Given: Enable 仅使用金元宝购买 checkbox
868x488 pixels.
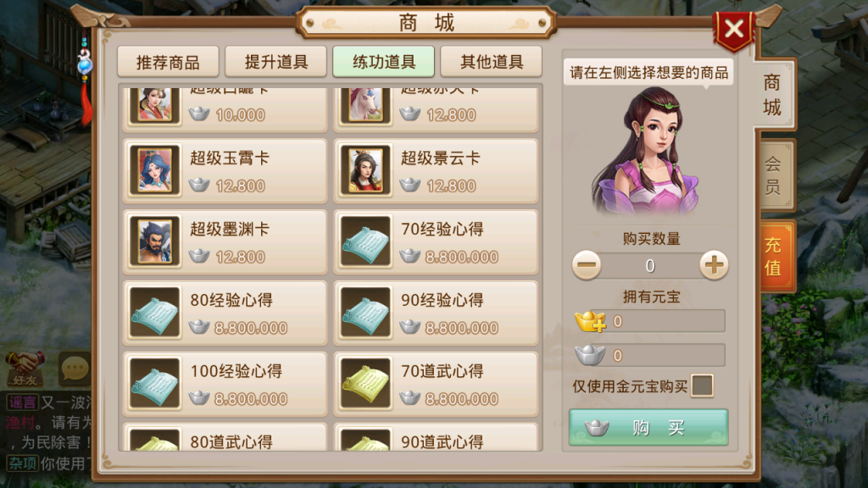Looking at the screenshot, I should point(702,385).
